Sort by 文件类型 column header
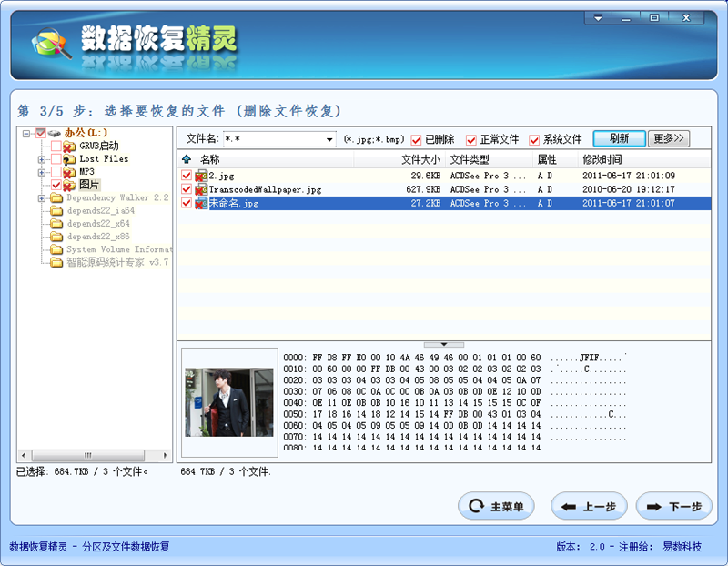Image resolution: width=728 pixels, height=566 pixels. tap(470, 159)
